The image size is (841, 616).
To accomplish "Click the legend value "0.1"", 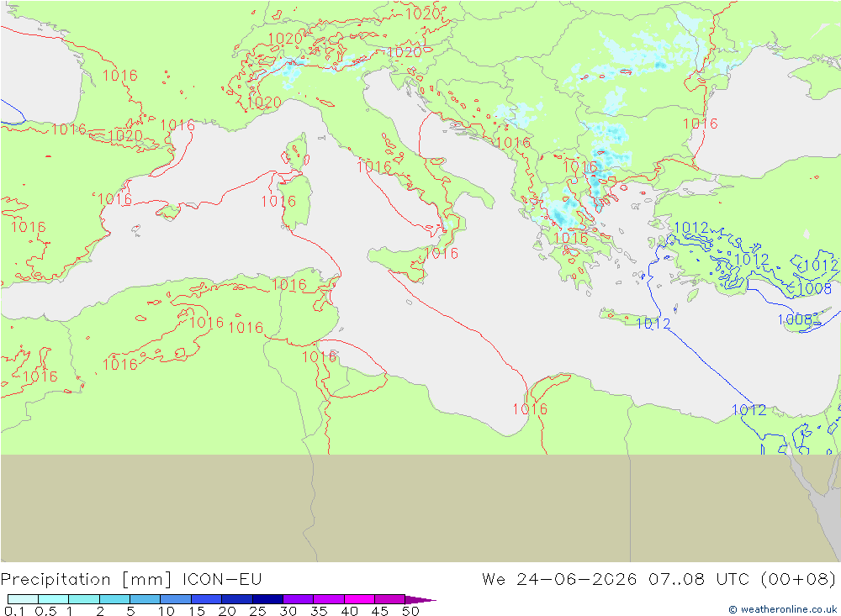I will (x=14, y=611).
